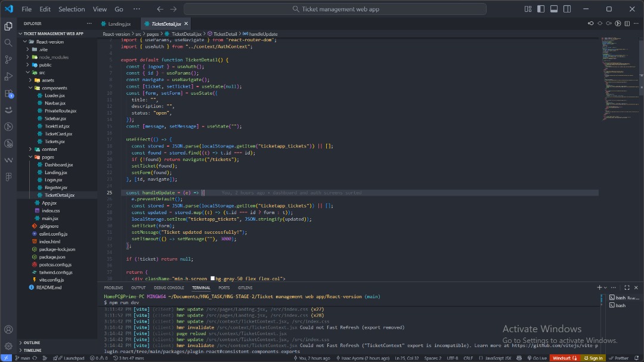Expand the Outline section
644x362 pixels.
click(32, 343)
